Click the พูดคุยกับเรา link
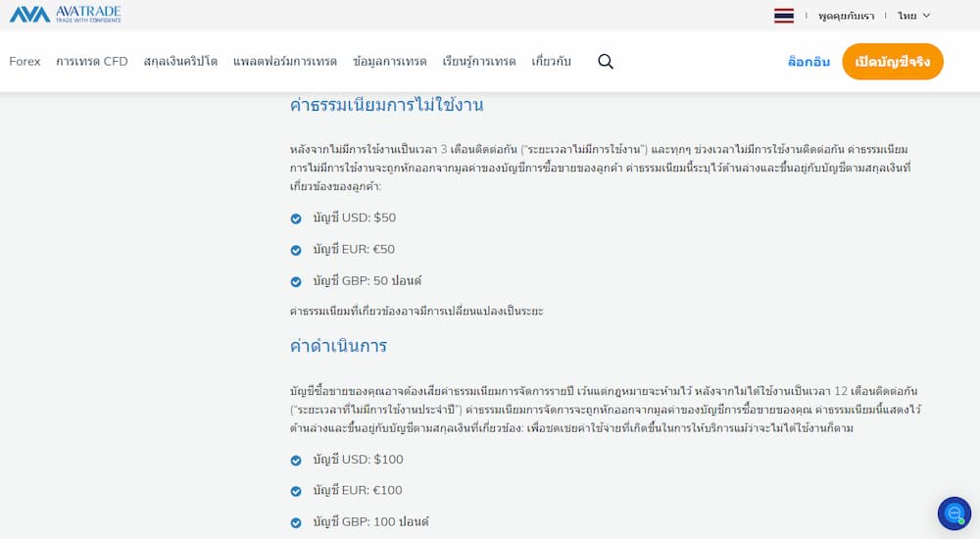This screenshot has width=980, height=539. pos(847,16)
